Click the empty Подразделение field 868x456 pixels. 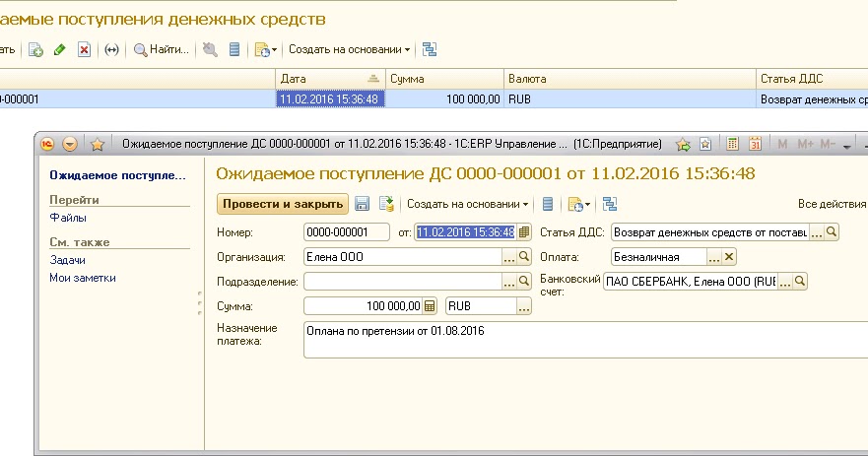403,282
